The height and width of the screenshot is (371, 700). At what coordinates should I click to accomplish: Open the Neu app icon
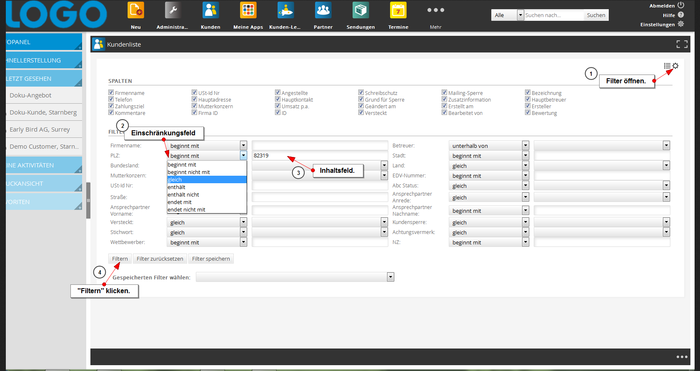pyautogui.click(x=136, y=10)
